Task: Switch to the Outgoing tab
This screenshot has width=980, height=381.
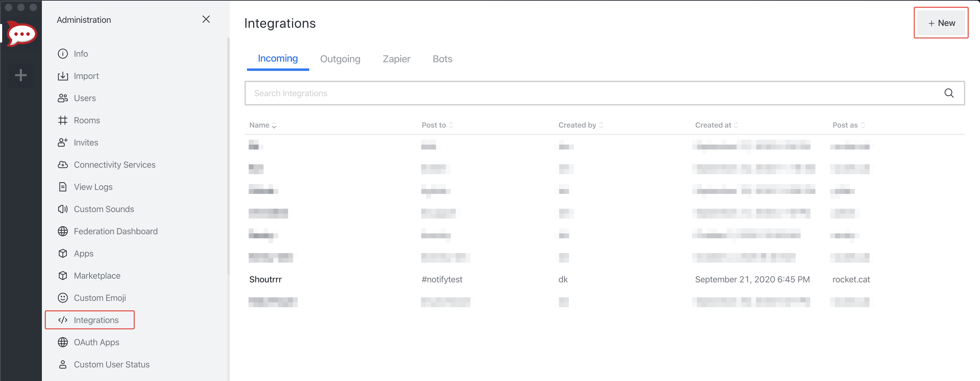Action: click(340, 59)
